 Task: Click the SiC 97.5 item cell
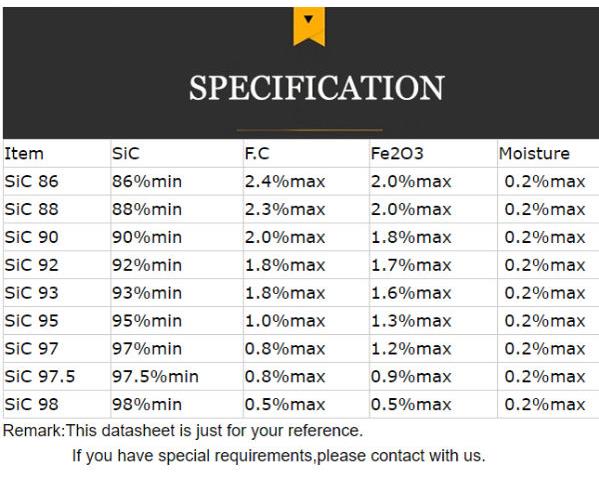40,377
